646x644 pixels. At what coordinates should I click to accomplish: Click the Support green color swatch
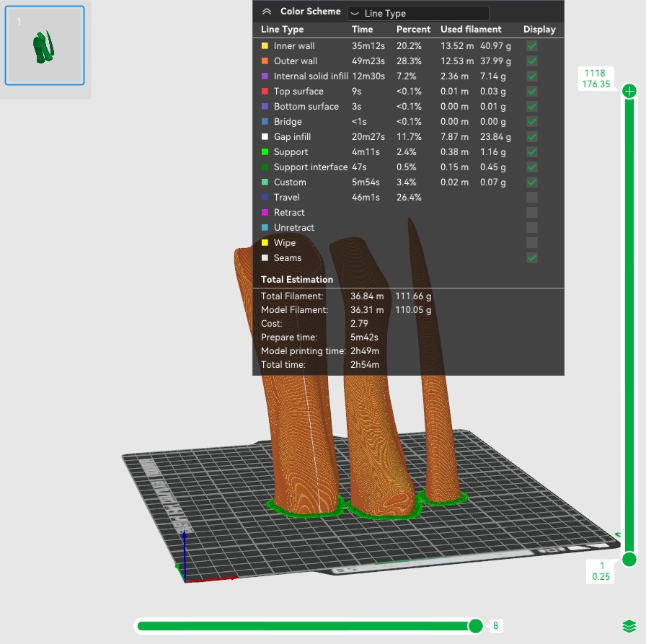coord(265,152)
